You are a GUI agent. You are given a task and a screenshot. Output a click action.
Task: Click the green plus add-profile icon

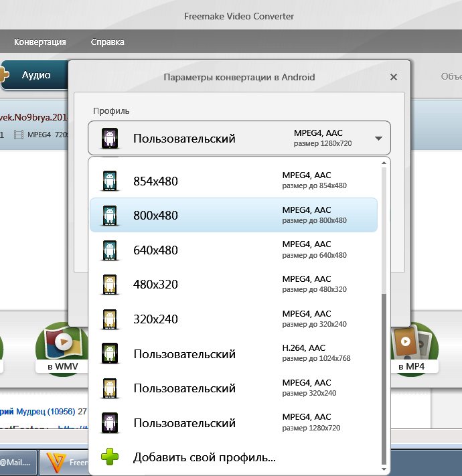tap(110, 457)
